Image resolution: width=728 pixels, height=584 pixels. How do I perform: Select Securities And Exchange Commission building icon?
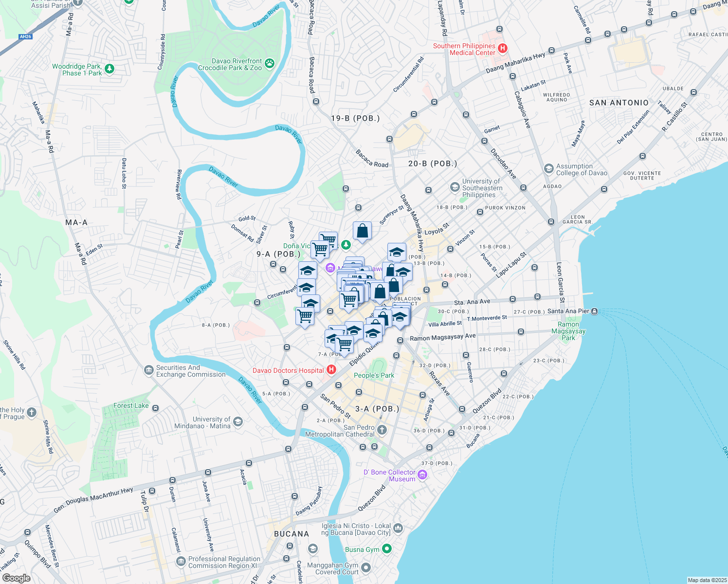pyautogui.click(x=149, y=371)
